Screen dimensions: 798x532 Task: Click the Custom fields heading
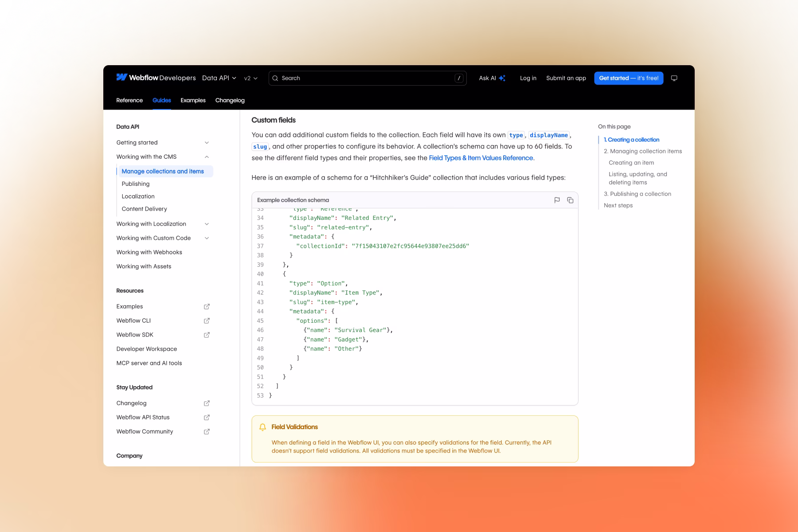pyautogui.click(x=274, y=120)
